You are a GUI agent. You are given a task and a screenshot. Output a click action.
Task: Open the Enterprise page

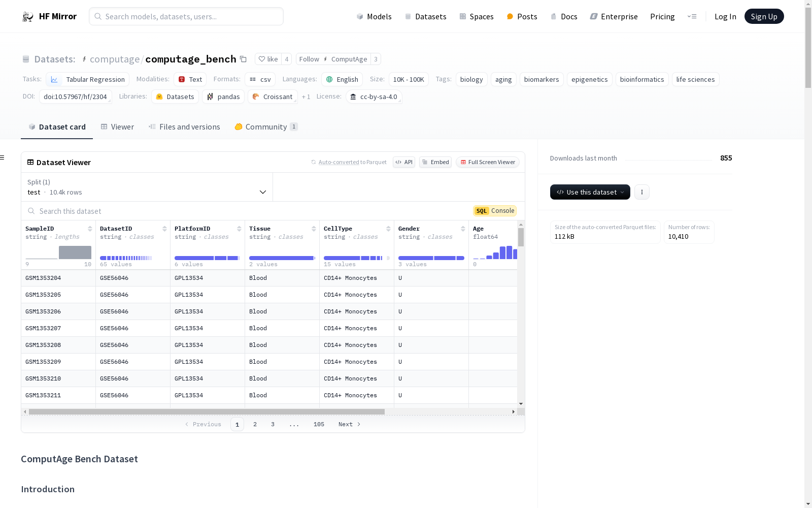pyautogui.click(x=614, y=16)
